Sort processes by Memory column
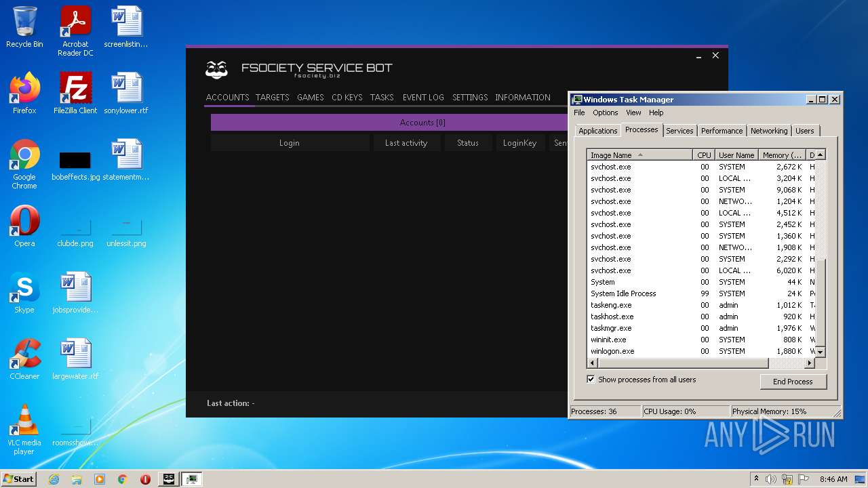The image size is (868, 488). [783, 155]
